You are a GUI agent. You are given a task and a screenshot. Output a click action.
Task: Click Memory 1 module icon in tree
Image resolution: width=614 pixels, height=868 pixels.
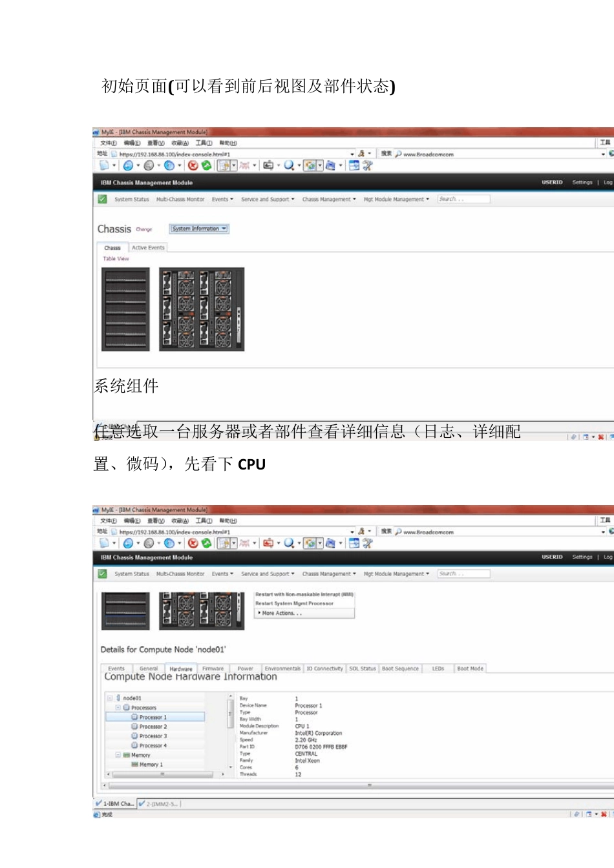pos(134,764)
